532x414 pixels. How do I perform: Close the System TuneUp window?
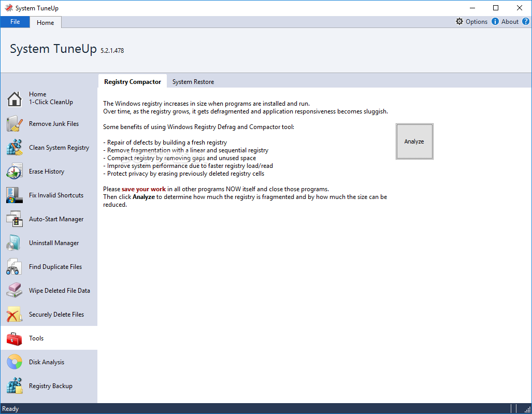pos(520,8)
